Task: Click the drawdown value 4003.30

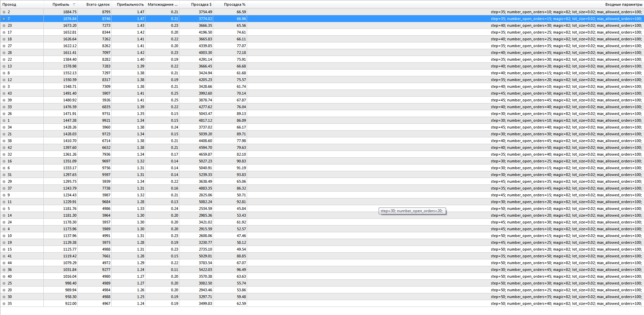Action: click(205, 53)
